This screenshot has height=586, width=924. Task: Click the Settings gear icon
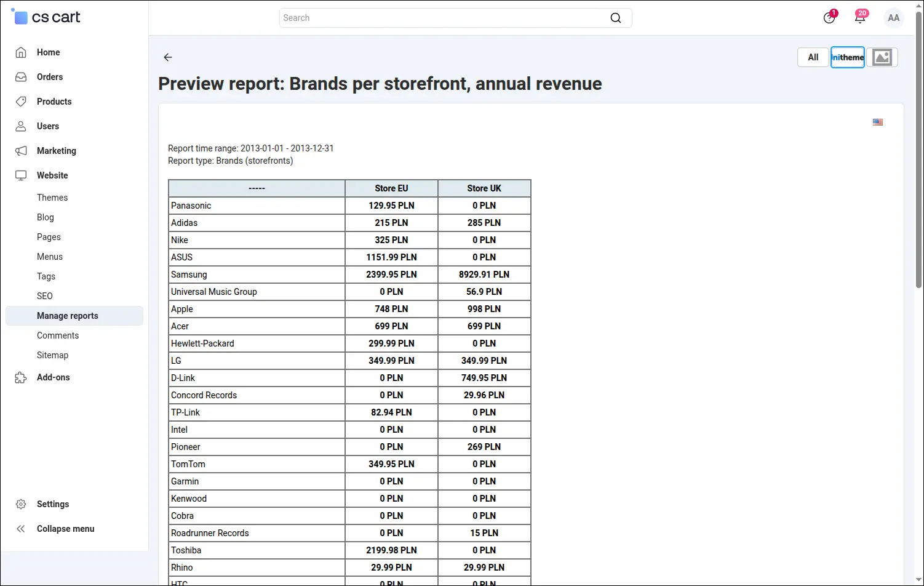click(21, 504)
